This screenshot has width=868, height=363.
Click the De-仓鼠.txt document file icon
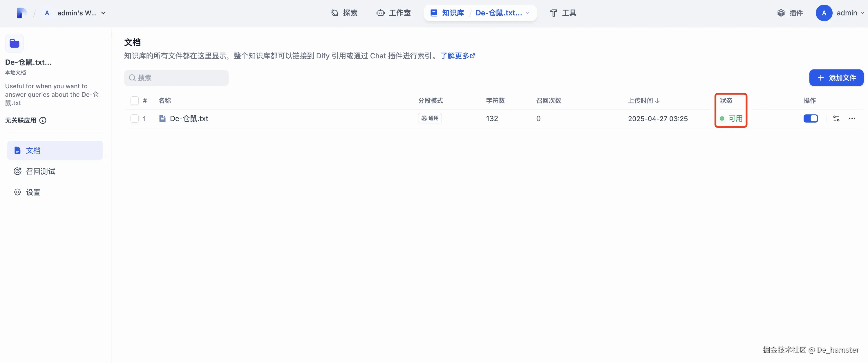click(162, 118)
